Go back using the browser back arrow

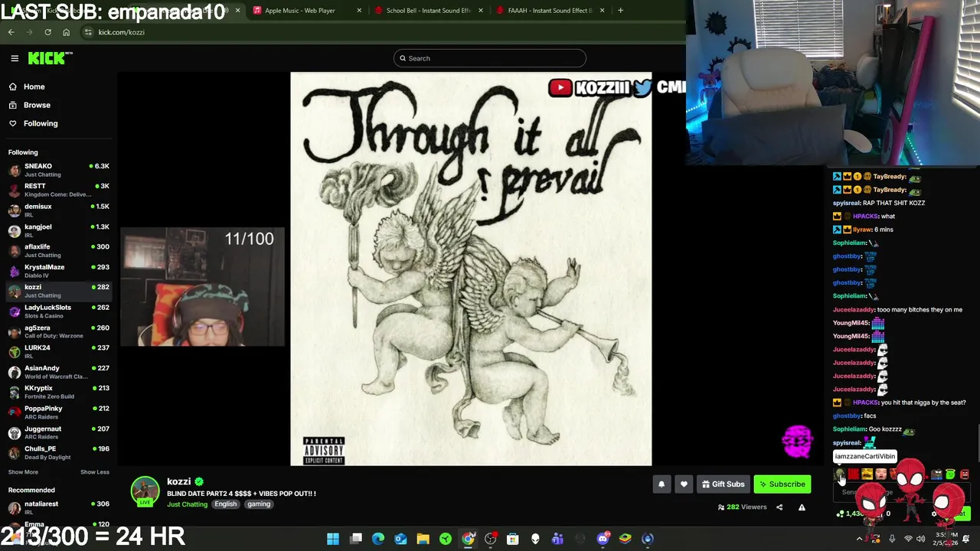(11, 32)
